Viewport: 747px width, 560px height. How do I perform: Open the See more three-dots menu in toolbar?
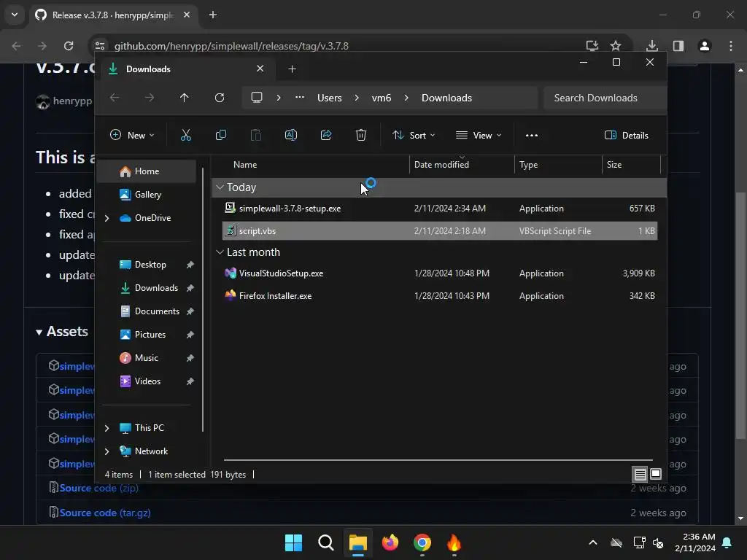(x=532, y=135)
